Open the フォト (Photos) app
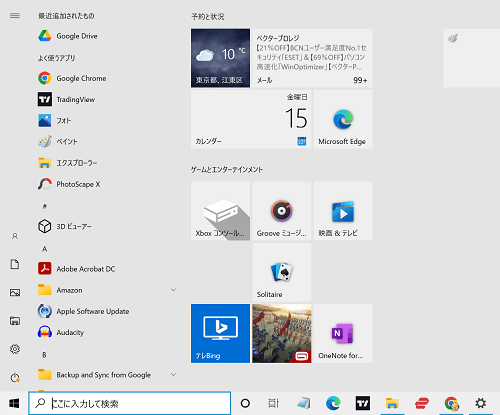Screen dimensions: 500x415 tap(107, 121)
